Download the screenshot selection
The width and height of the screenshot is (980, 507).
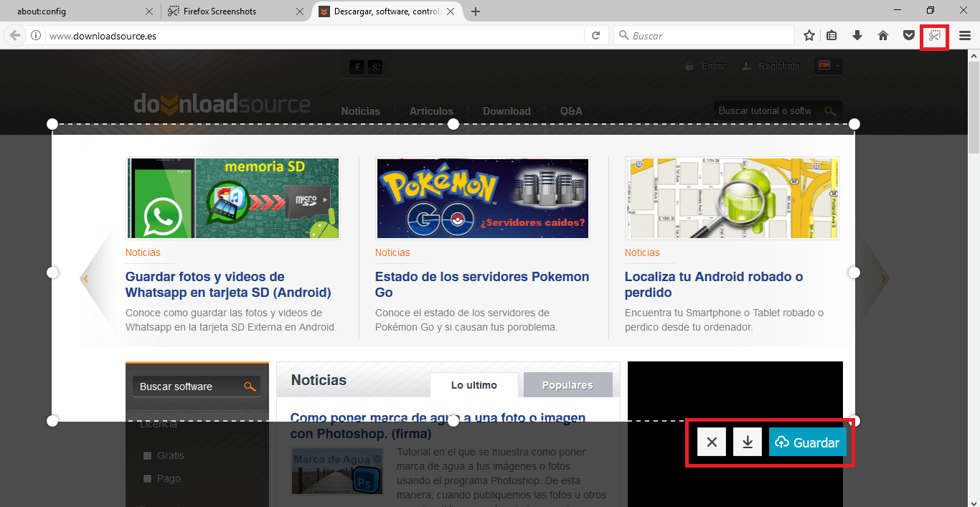(748, 442)
